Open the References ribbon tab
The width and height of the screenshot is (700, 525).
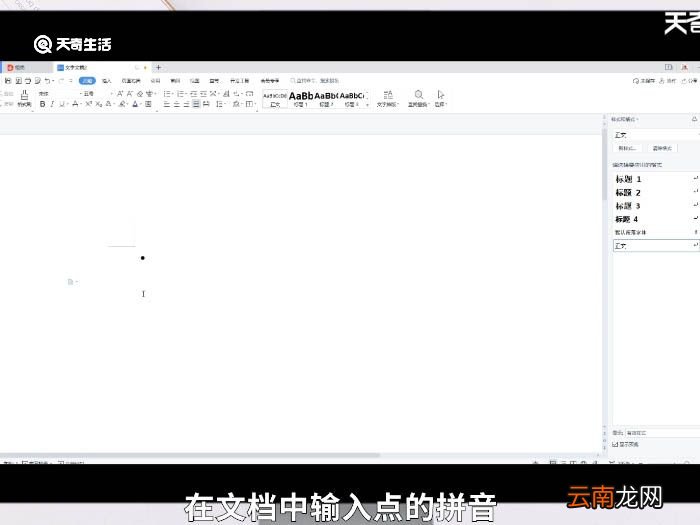(x=155, y=81)
